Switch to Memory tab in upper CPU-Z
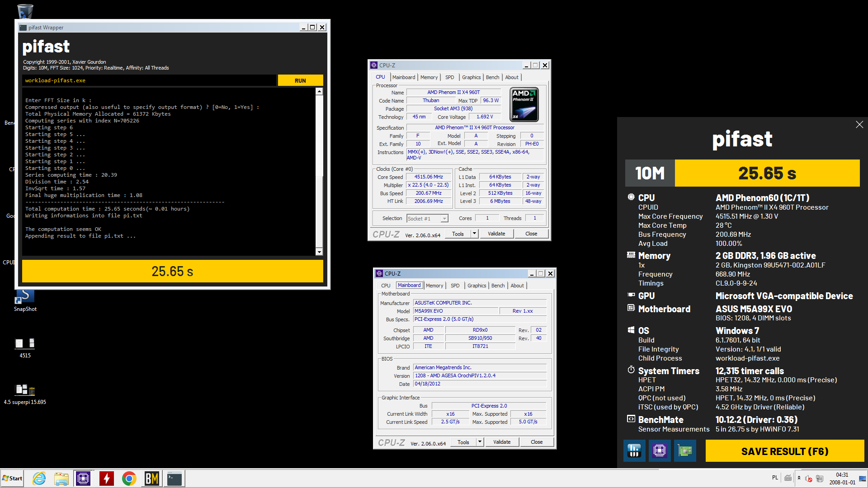 [x=429, y=77]
